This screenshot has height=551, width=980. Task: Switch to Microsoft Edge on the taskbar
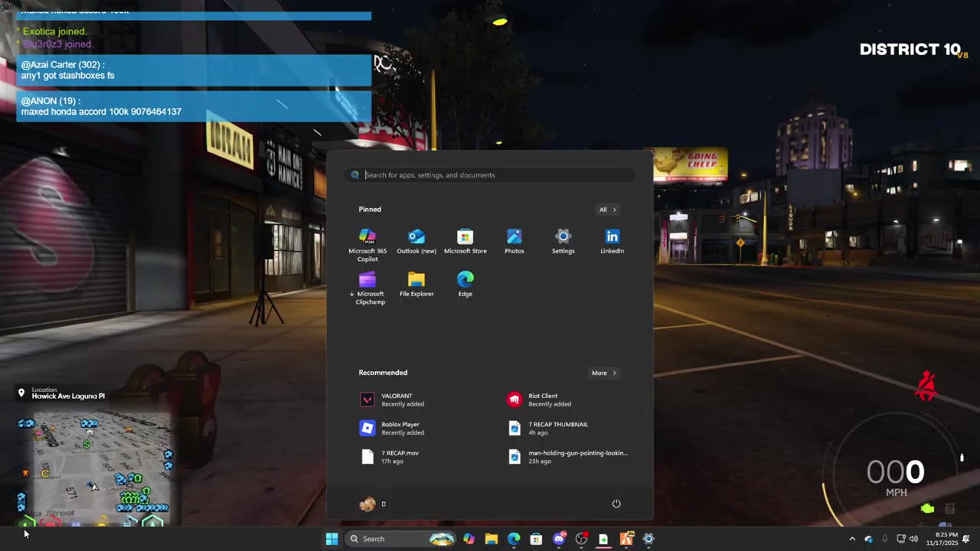[x=514, y=539]
